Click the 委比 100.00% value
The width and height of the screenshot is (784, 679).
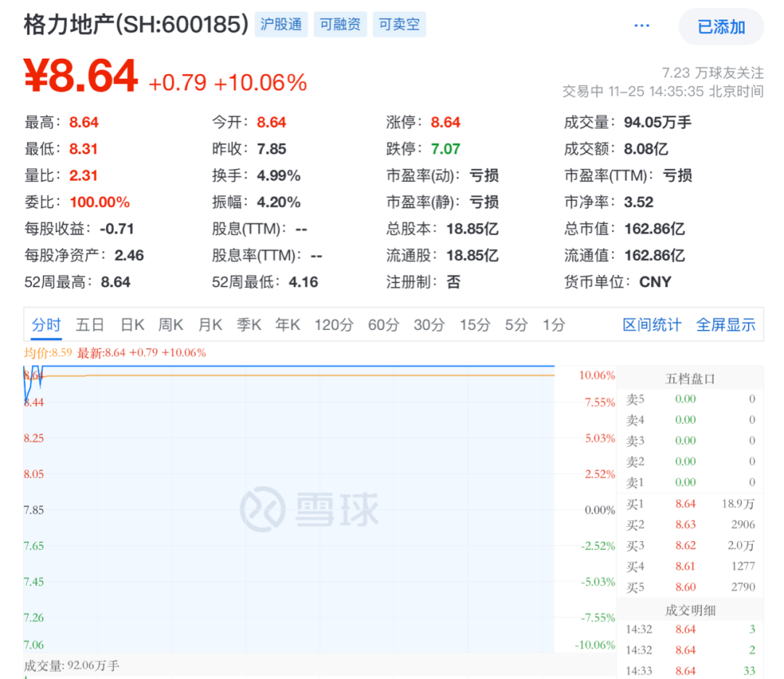coord(99,202)
